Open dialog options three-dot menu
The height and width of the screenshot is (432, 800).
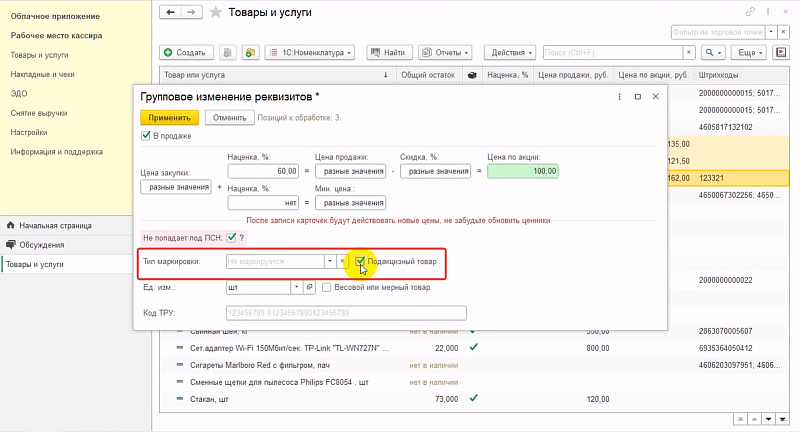[x=619, y=96]
